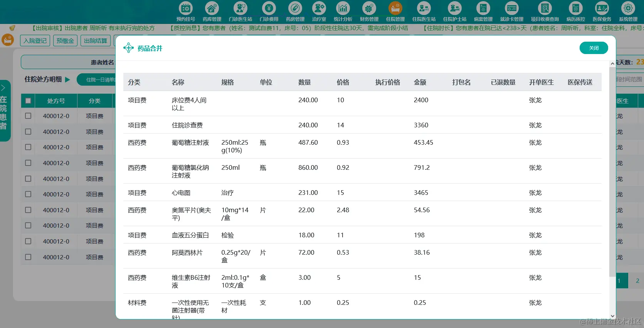Viewport: 644px width, 328px height.
Task: Check the fourth 400012-0 prescription row
Action: (x=28, y=163)
